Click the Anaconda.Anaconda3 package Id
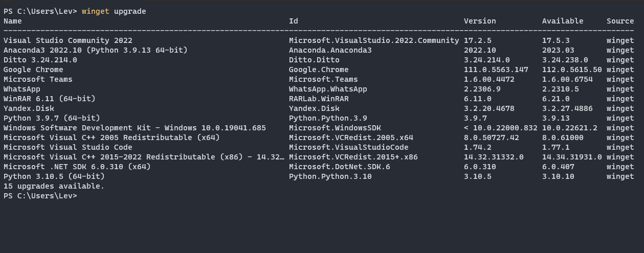The width and height of the screenshot is (644, 253). (x=330, y=50)
